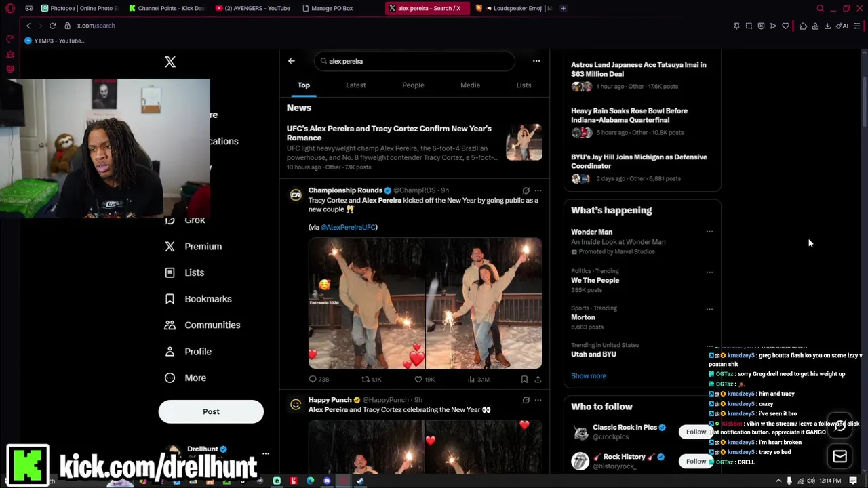868x488 pixels.
Task: Open options for Morton trend
Action: pos(709,309)
